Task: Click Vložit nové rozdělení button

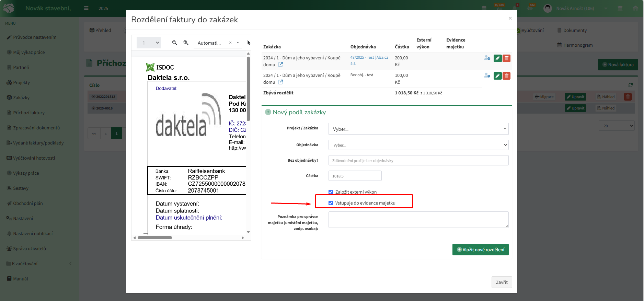Action: tap(480, 250)
